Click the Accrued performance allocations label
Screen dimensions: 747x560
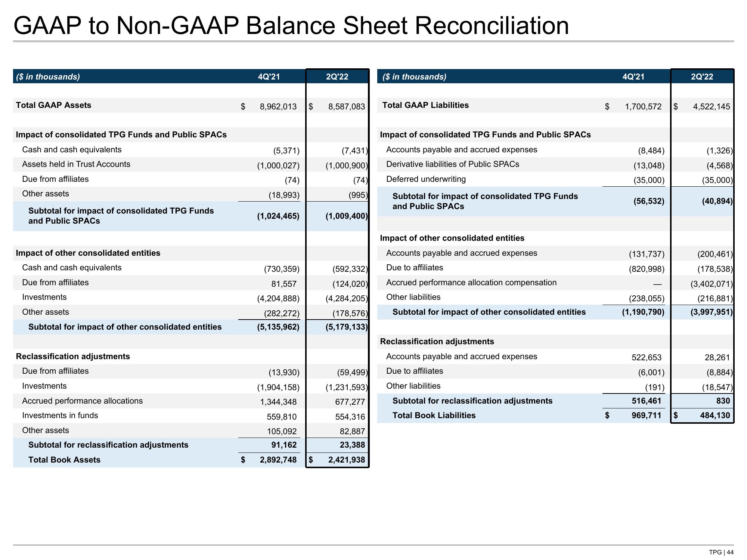(82, 401)
